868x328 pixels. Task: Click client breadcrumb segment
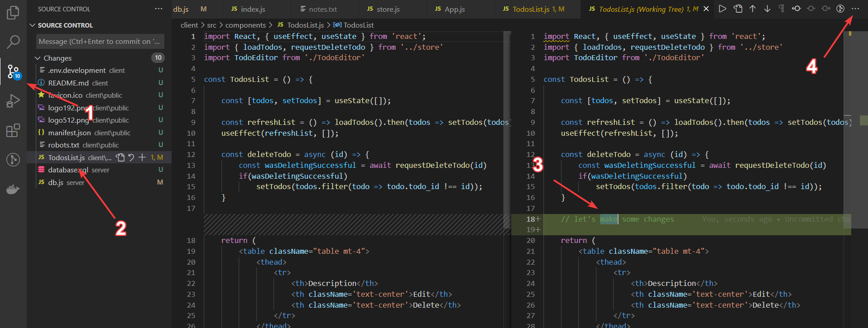189,25
